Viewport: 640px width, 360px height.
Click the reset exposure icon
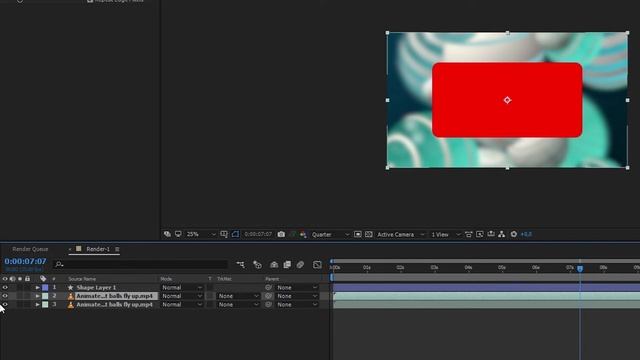(x=514, y=234)
